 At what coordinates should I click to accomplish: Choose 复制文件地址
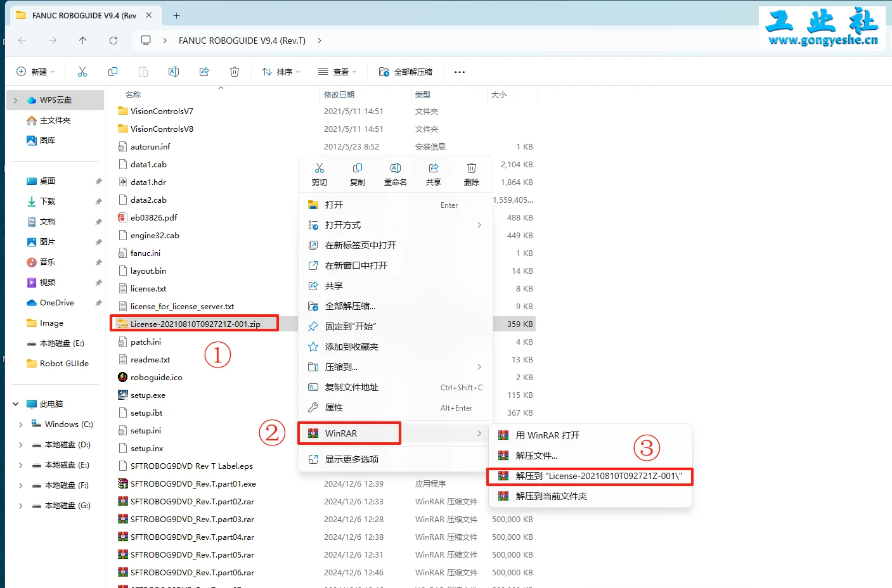tap(396, 387)
